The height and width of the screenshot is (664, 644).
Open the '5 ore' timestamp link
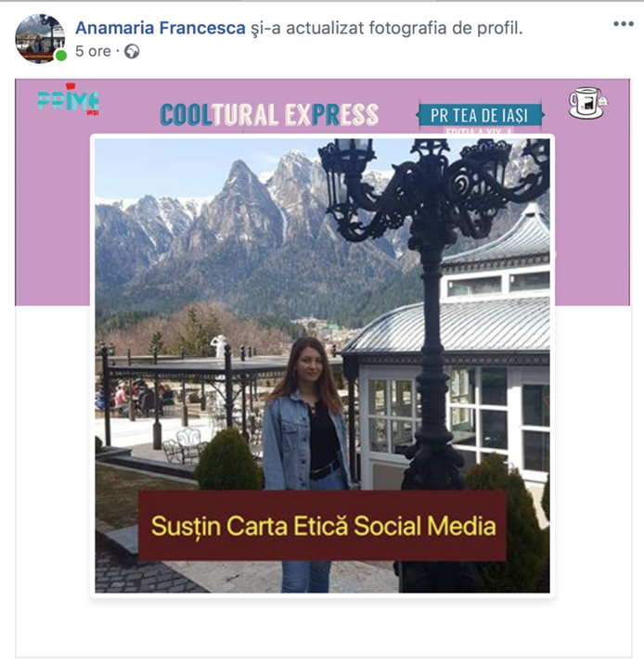click(93, 51)
